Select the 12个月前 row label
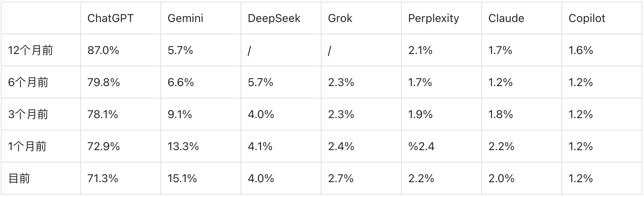 pyautogui.click(x=30, y=50)
